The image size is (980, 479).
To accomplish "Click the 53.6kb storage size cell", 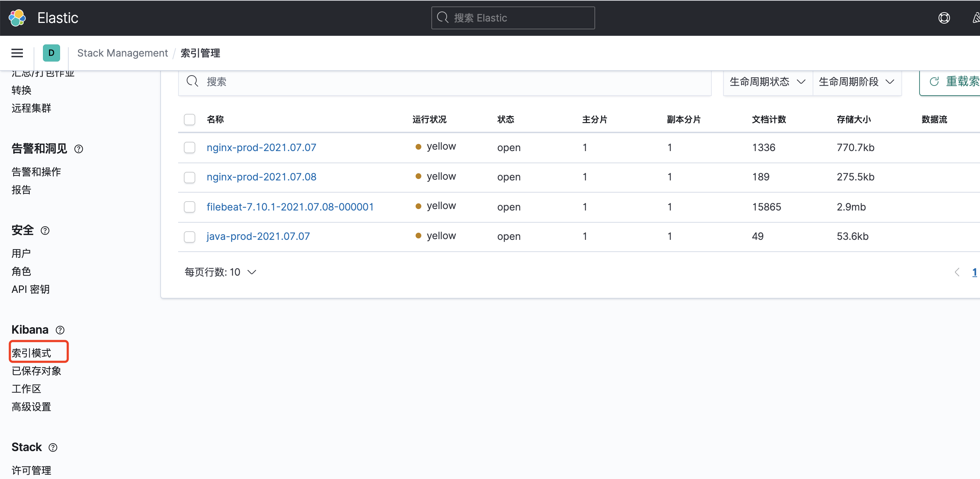I will (x=852, y=236).
